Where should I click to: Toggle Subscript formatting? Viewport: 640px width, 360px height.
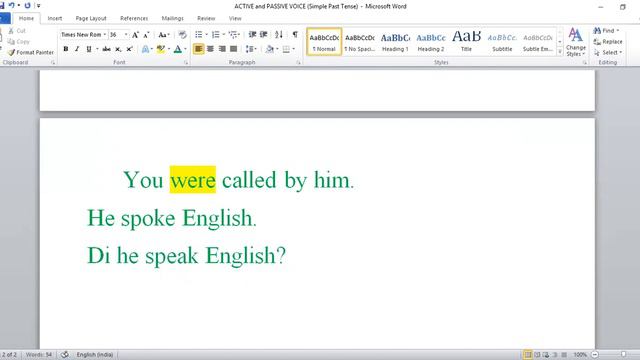(118, 49)
